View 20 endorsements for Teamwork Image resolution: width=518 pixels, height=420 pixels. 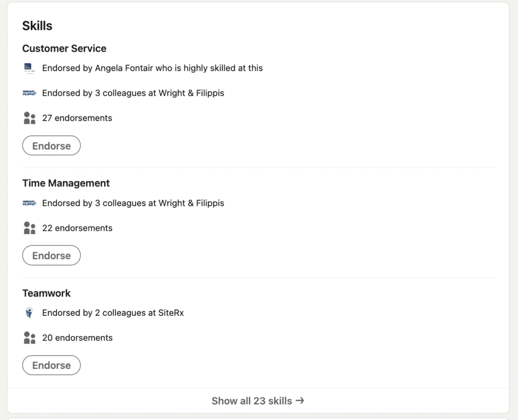point(77,338)
